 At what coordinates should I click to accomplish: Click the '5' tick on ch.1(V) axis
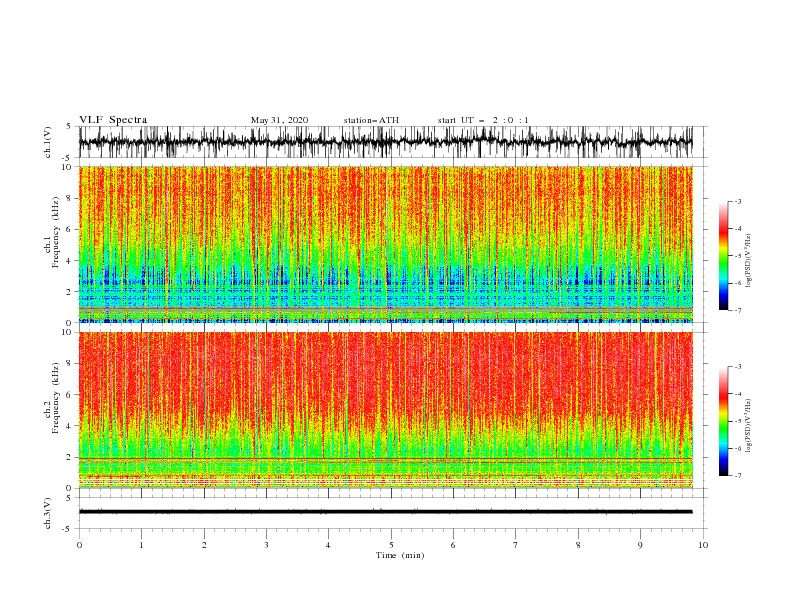pyautogui.click(x=70, y=127)
